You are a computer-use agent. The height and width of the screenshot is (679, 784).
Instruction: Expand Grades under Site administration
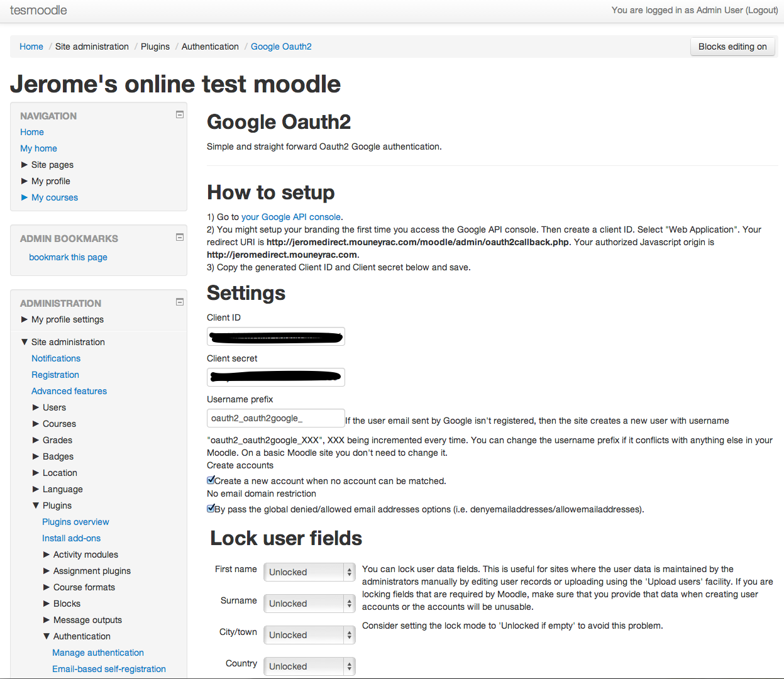click(36, 440)
